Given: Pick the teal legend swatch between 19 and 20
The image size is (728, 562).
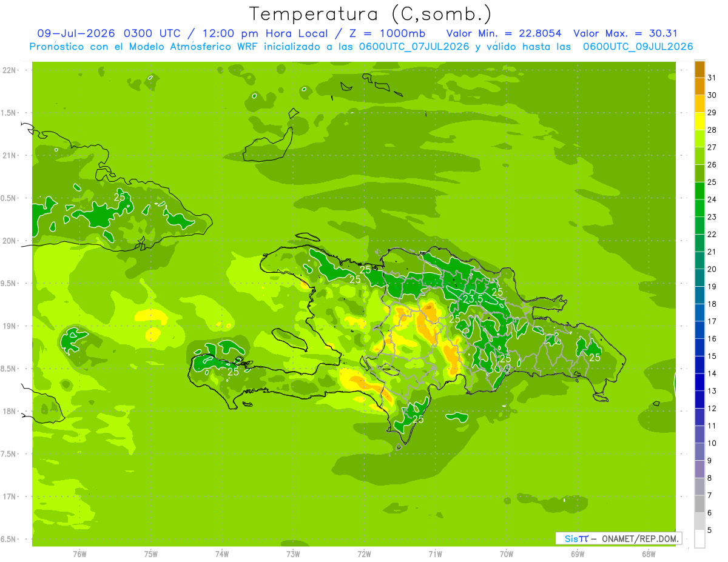Looking at the screenshot, I should click(x=699, y=278).
